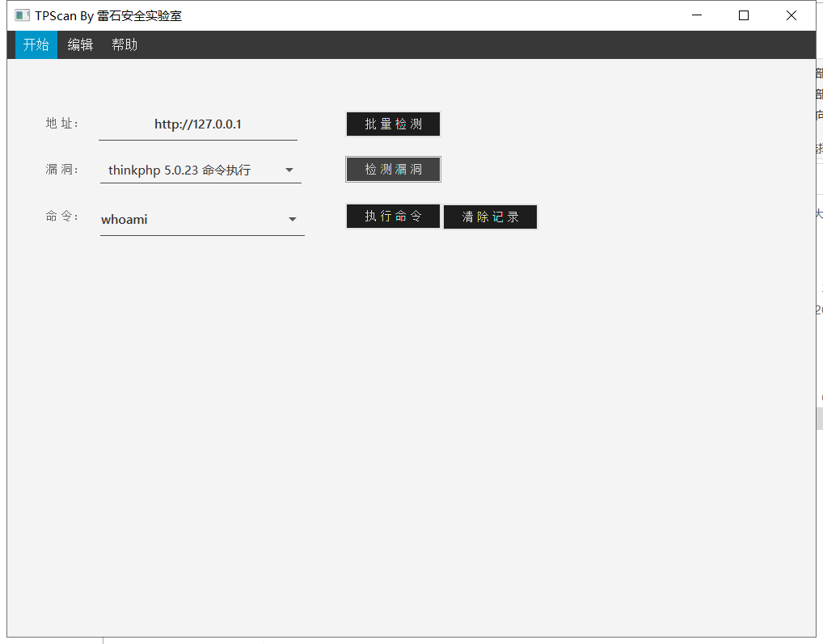823x644 pixels.
Task: Clear records using the 清除记录 button
Action: tap(490, 217)
